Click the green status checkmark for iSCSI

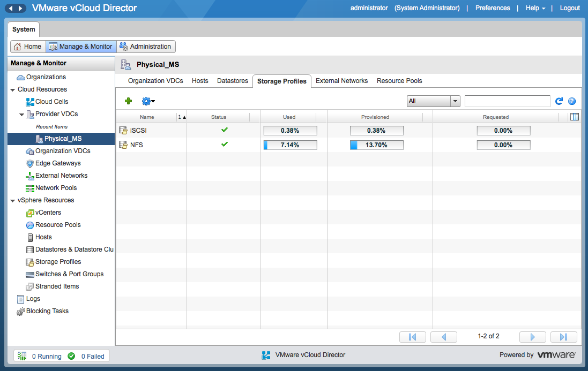(x=224, y=130)
